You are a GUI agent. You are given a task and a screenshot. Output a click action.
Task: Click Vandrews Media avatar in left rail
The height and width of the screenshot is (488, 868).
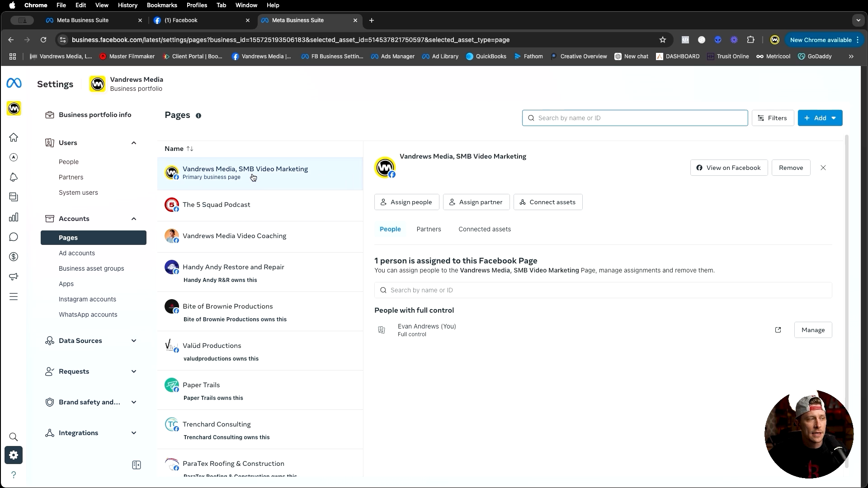[x=14, y=108]
